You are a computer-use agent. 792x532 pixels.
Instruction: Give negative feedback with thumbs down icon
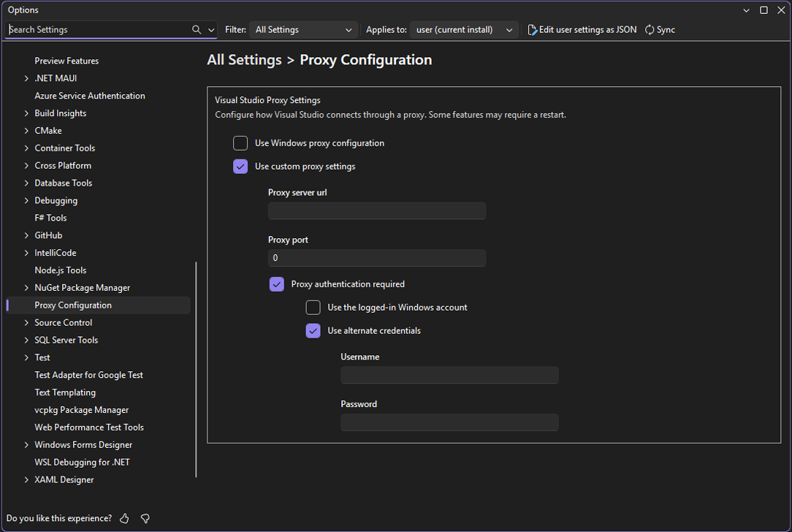pyautogui.click(x=145, y=518)
